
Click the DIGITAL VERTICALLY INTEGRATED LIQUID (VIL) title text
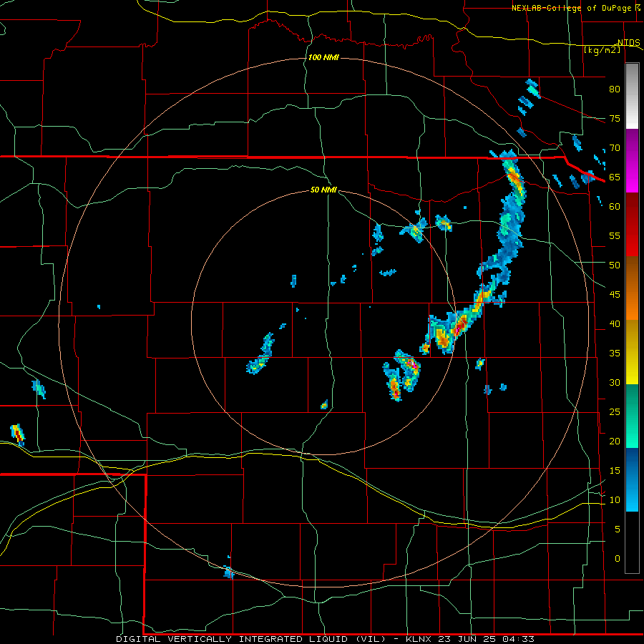(253, 639)
